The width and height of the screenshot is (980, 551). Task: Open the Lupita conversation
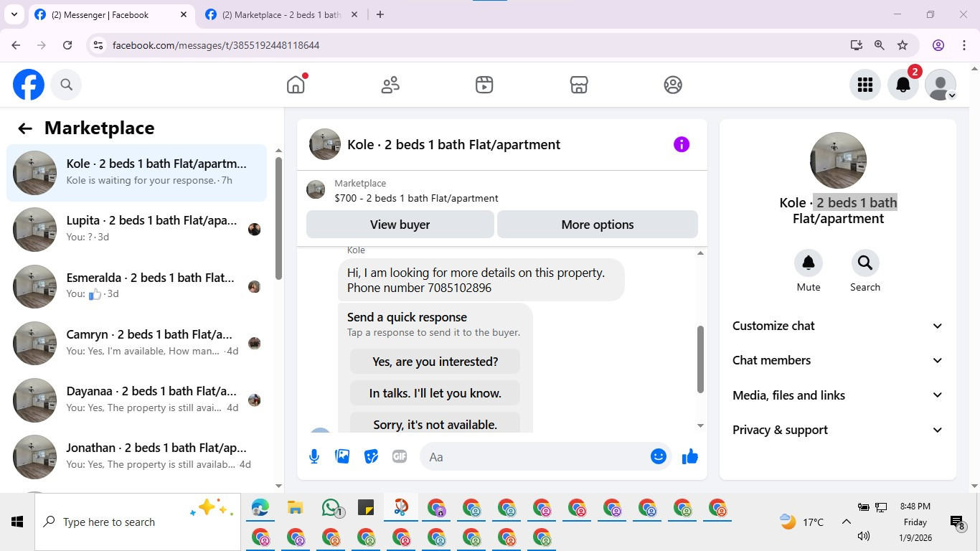(x=136, y=229)
